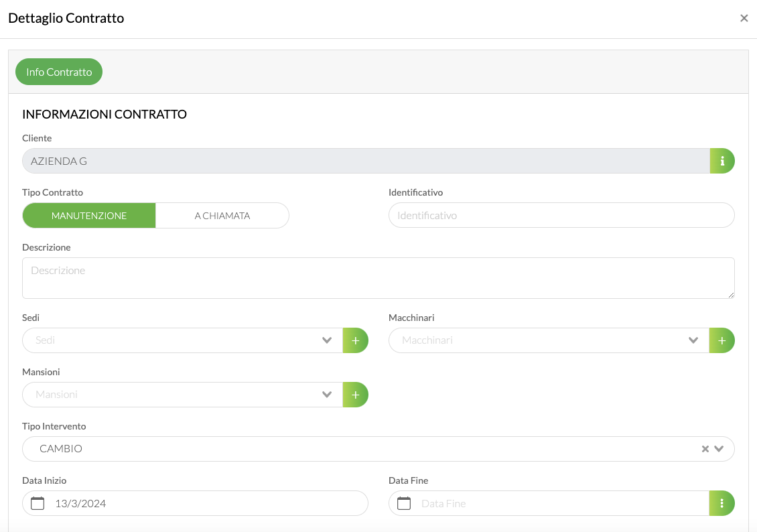The height and width of the screenshot is (532, 757).
Task: Close the Dettaglio Contratto dialog
Action: 744,18
